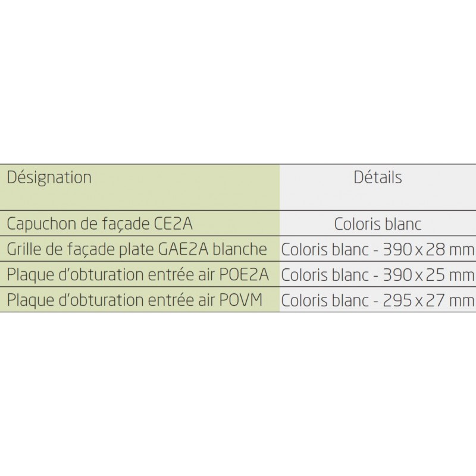Click the Détails column header
Image resolution: width=476 pixels, height=476 pixels.
pos(378,177)
